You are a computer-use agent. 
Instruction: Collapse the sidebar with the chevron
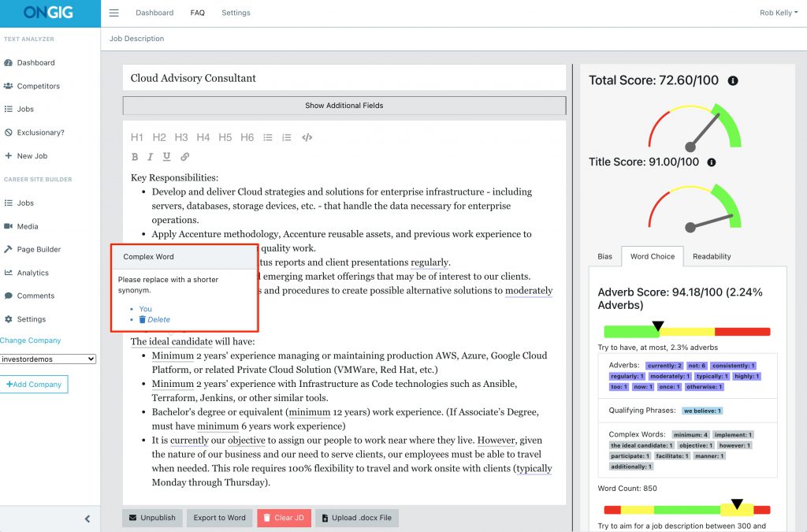(x=87, y=519)
